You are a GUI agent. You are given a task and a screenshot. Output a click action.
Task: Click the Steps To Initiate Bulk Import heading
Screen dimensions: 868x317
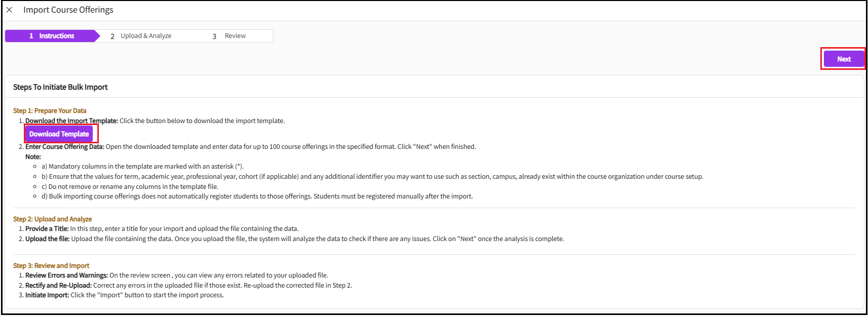[60, 87]
